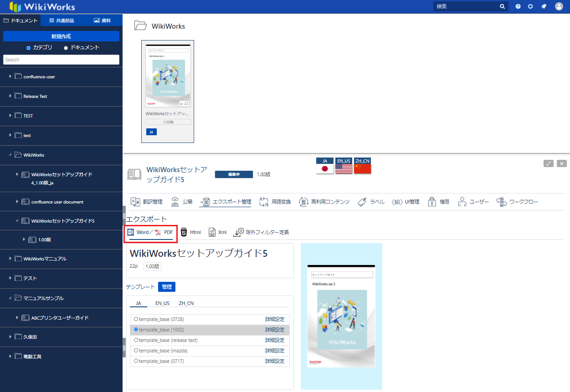The image size is (570, 392).
Task: Expand the confluence-user folder
Action: pos(10,76)
